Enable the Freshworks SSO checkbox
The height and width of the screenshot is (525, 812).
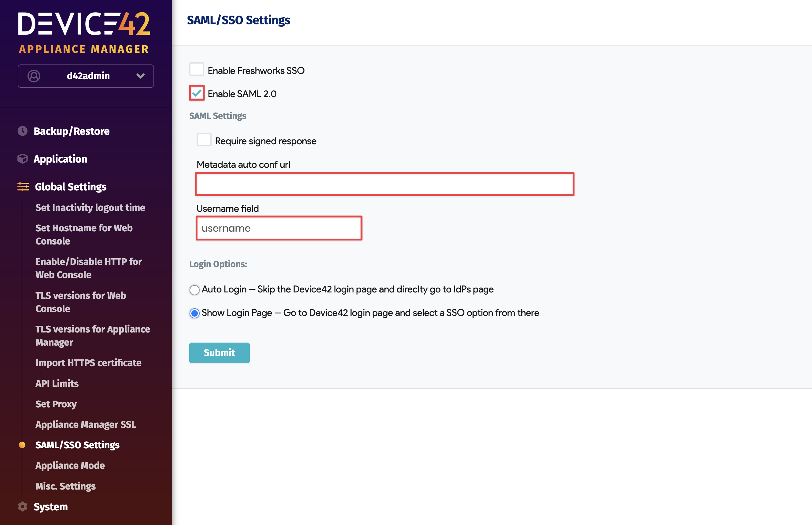click(x=197, y=70)
